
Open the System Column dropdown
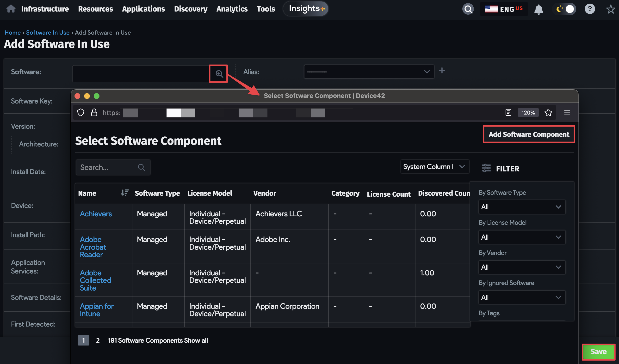[434, 167]
